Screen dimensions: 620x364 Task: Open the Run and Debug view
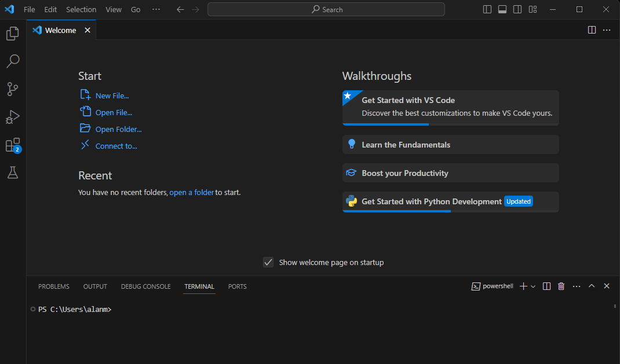pos(13,117)
